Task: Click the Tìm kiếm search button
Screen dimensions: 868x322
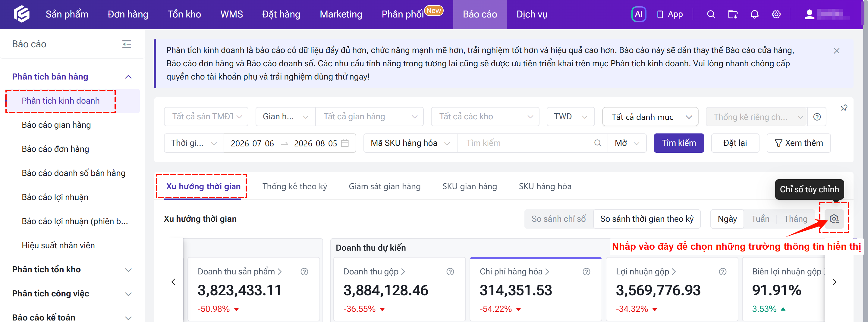Action: pyautogui.click(x=679, y=143)
